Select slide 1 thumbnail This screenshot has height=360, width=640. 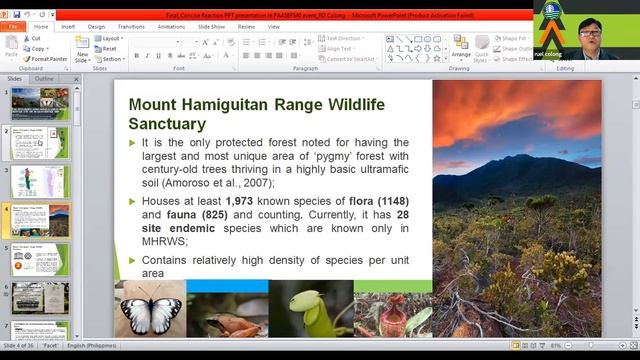pos(40,104)
